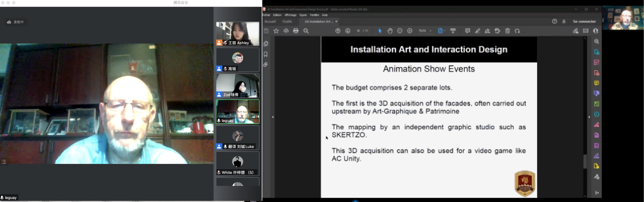
Task: Open the Signer menu
Action: tap(303, 15)
